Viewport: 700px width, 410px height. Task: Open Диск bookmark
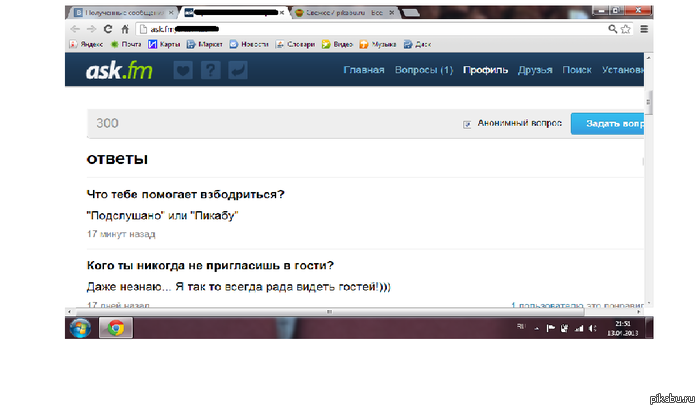pyautogui.click(x=417, y=44)
